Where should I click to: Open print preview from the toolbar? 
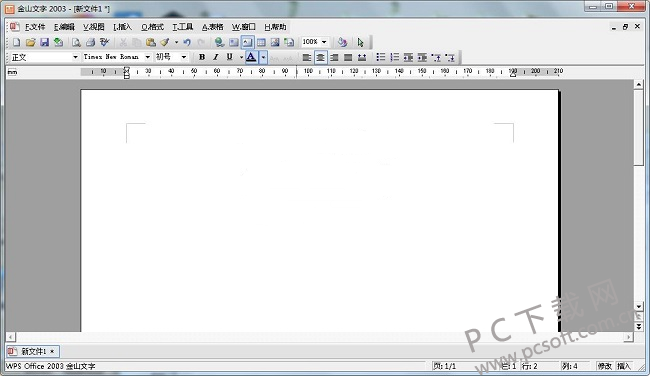click(76, 42)
